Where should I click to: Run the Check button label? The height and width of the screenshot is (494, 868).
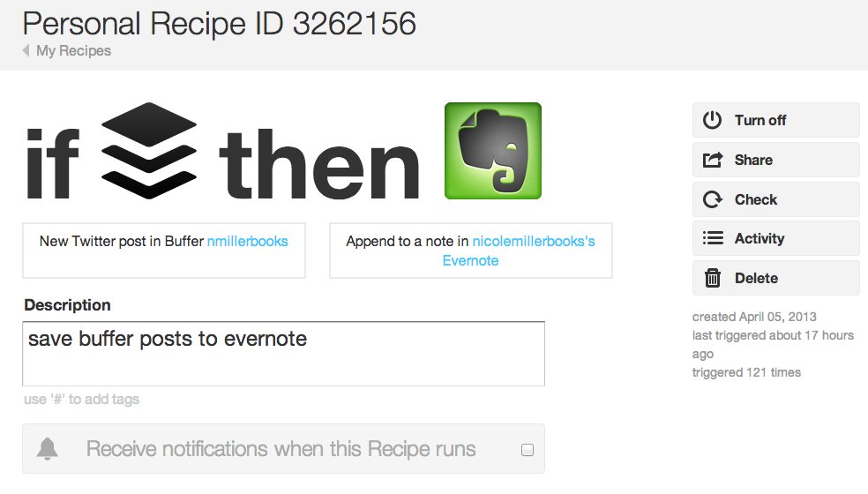(756, 199)
